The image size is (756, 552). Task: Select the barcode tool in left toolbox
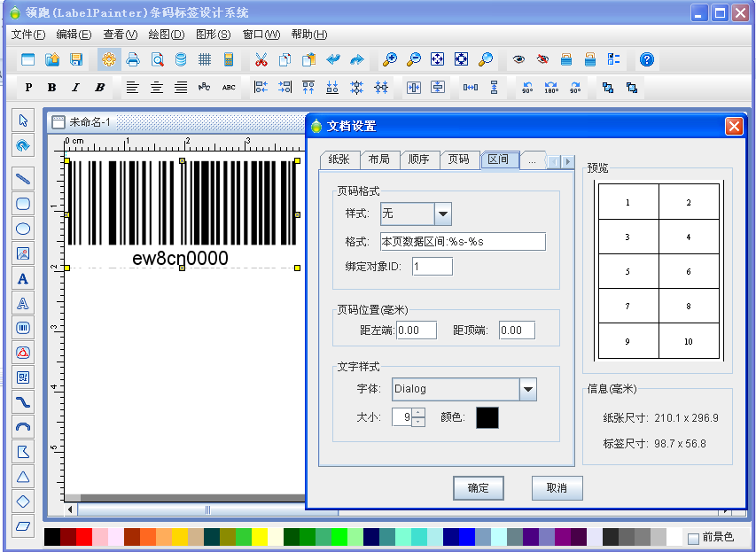pyautogui.click(x=23, y=329)
